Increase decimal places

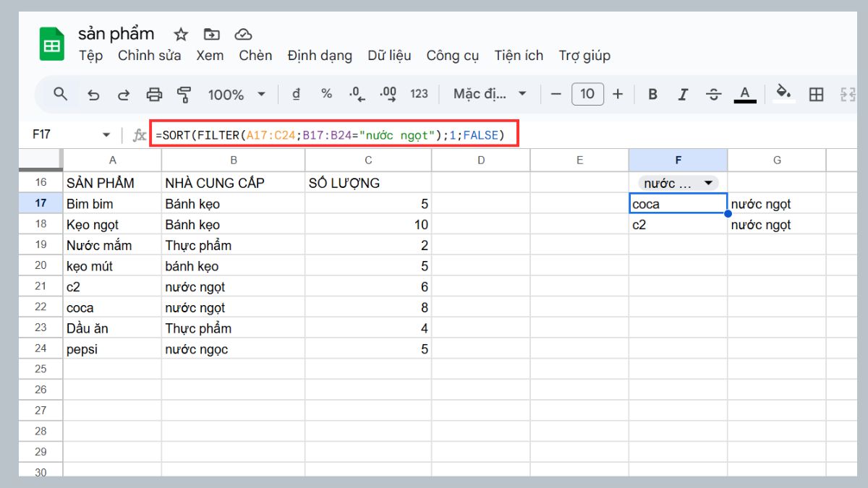388,94
